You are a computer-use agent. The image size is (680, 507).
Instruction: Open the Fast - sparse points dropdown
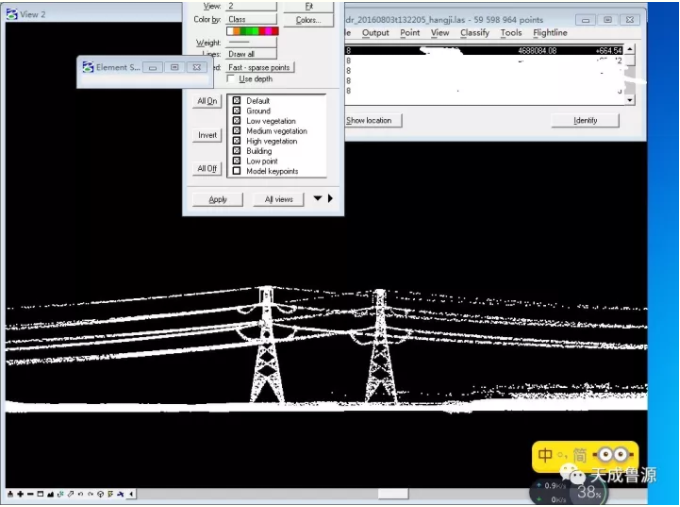[259, 67]
